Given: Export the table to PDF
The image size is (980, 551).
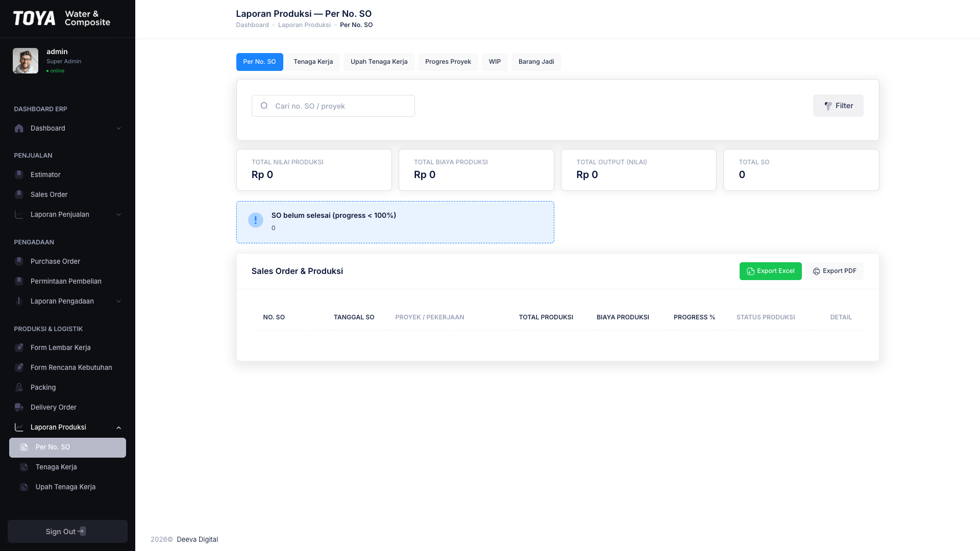Looking at the screenshot, I should [835, 271].
